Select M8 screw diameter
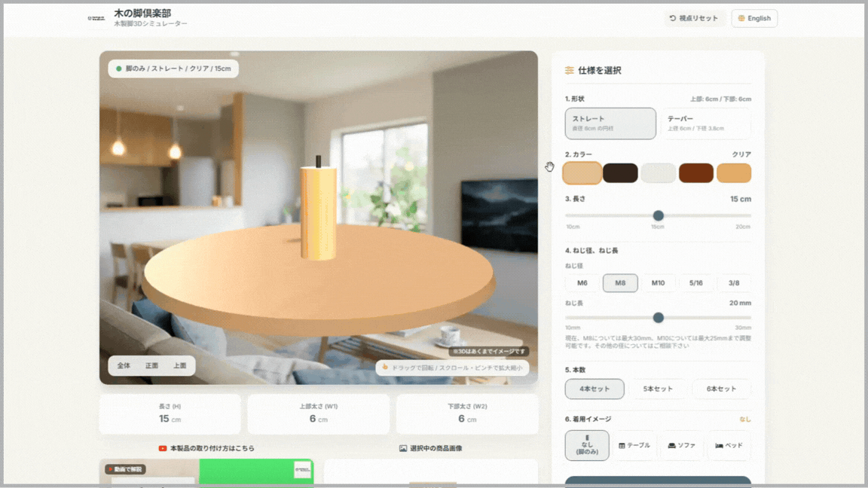 (620, 282)
